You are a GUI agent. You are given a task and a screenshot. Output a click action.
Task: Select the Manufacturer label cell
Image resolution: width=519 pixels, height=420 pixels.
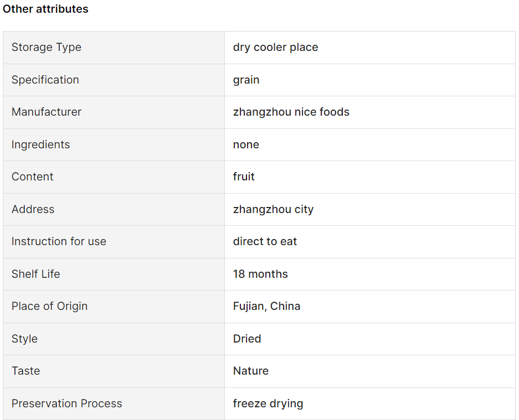(114, 112)
